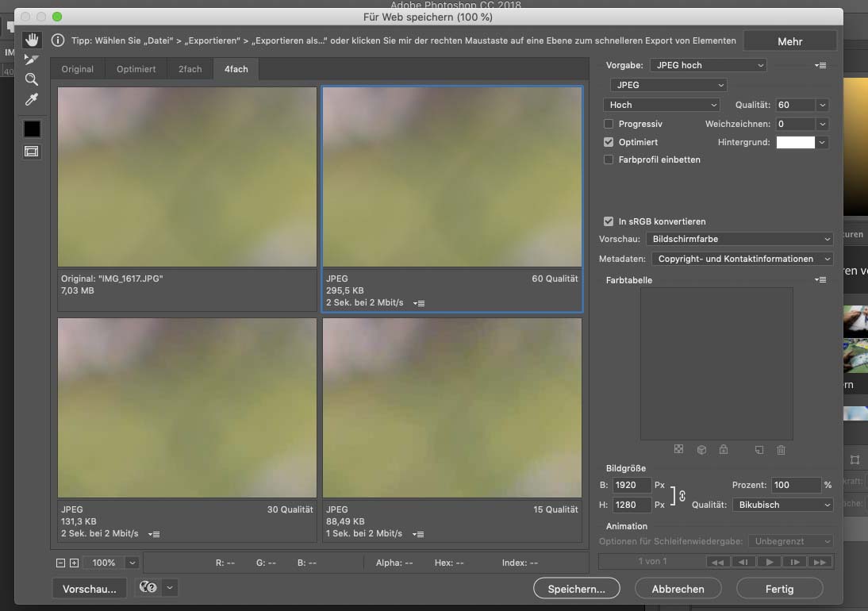
Task: Click the black eyedropper color swatch
Action: pyautogui.click(x=32, y=129)
